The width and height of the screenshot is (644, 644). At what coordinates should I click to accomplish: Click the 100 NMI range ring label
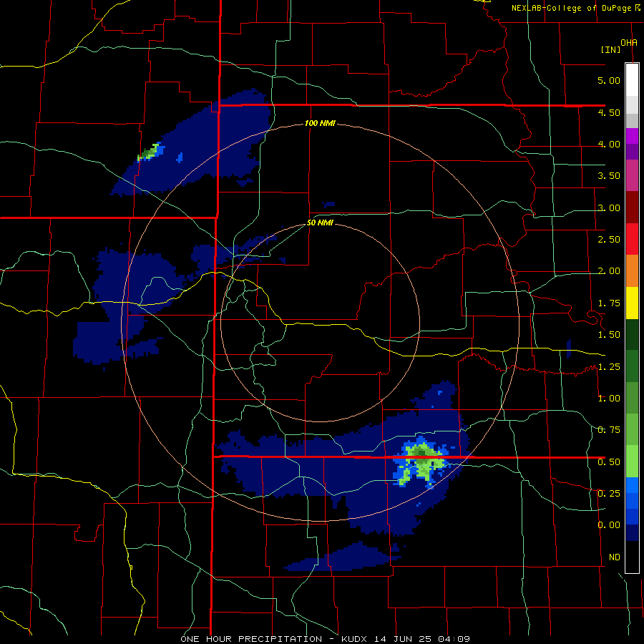tap(320, 123)
